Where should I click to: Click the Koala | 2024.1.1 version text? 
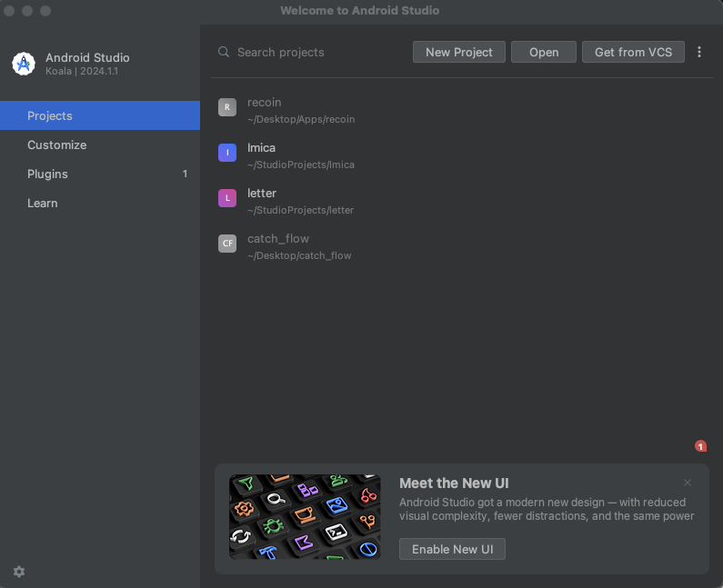pyautogui.click(x=82, y=71)
